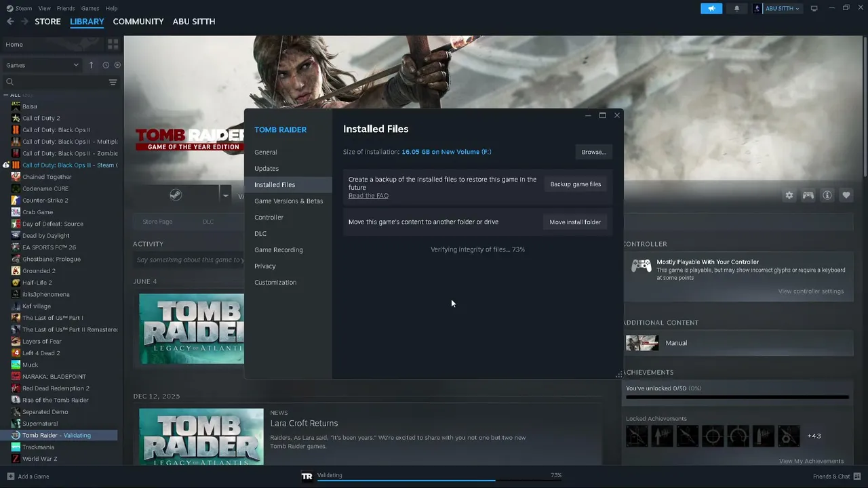This screenshot has height=488, width=868.
Task: Open the play button dropdown arrow
Action: [x=226, y=196]
